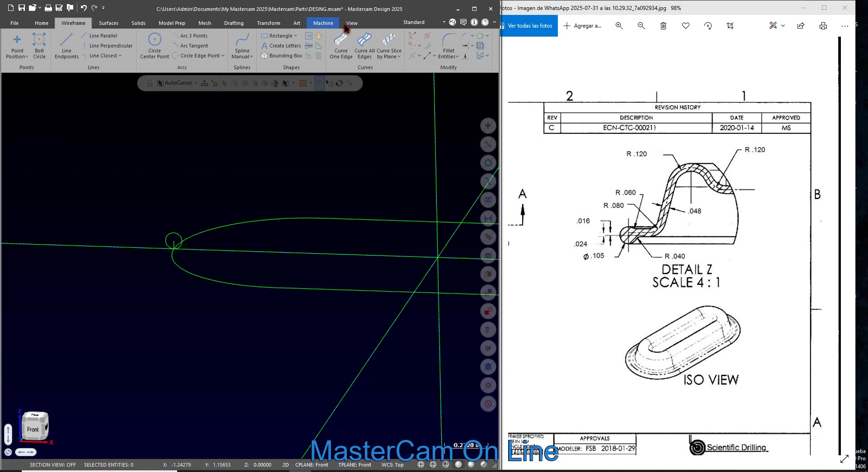Open the Rectangle dropdown arrow

(296, 36)
